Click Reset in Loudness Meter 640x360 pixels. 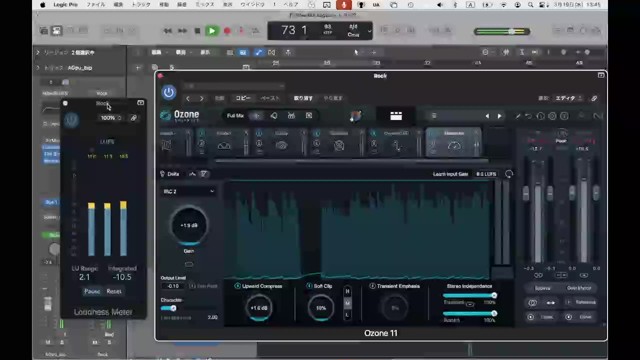tap(114, 291)
